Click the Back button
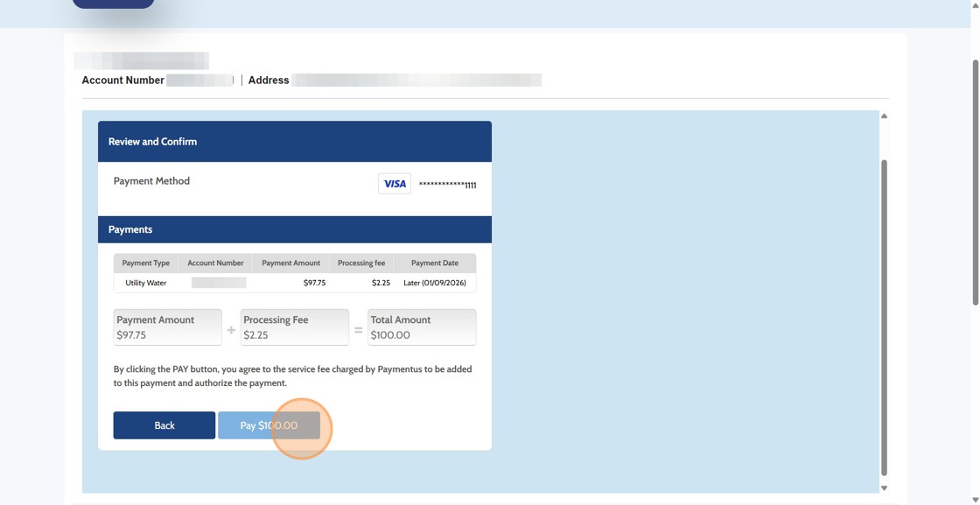Screen dimensions: 980x505 [x=164, y=424]
